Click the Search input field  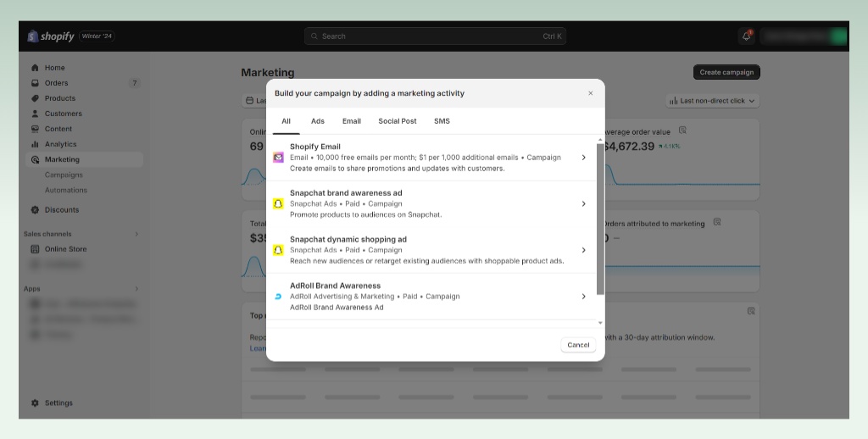pos(435,36)
